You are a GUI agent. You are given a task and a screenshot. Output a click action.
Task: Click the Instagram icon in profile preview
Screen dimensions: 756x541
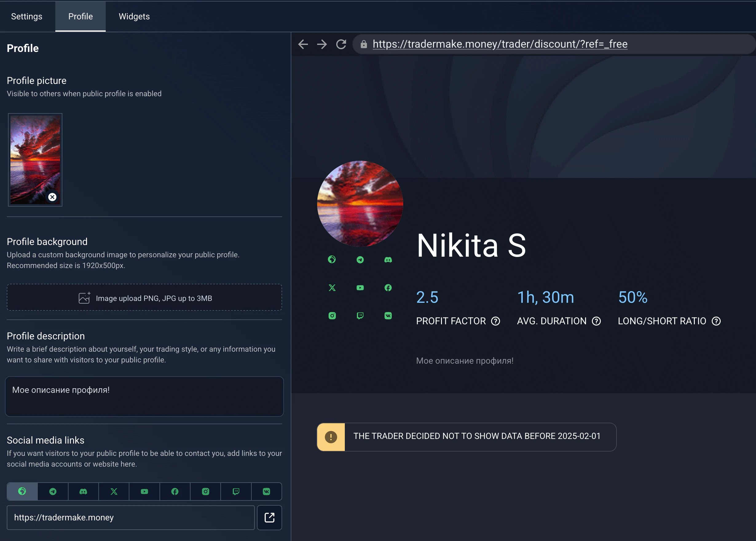[332, 315]
